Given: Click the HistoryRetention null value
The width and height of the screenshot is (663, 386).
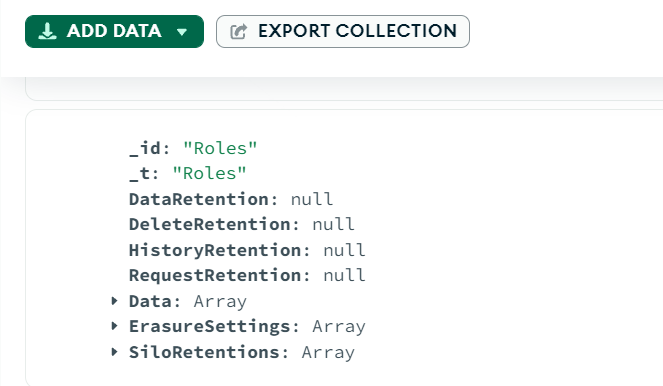Looking at the screenshot, I should [x=344, y=250].
